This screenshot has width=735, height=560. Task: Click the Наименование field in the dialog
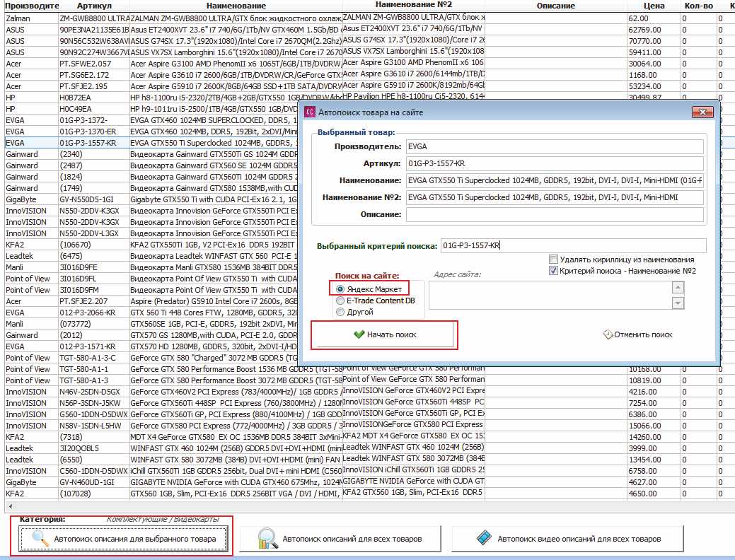555,180
